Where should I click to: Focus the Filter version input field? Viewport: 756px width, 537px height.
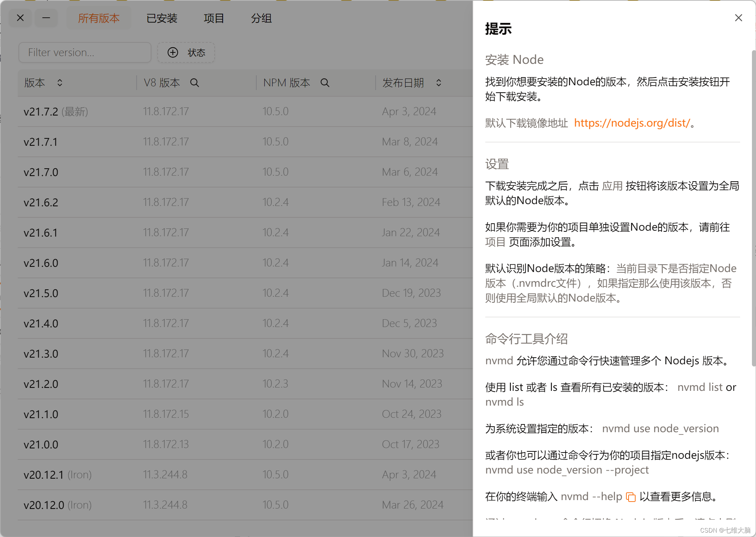tap(85, 52)
